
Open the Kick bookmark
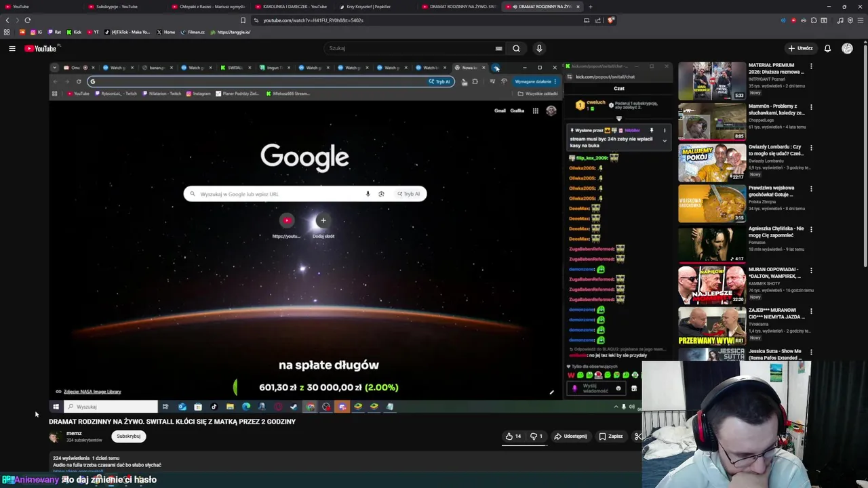click(74, 32)
